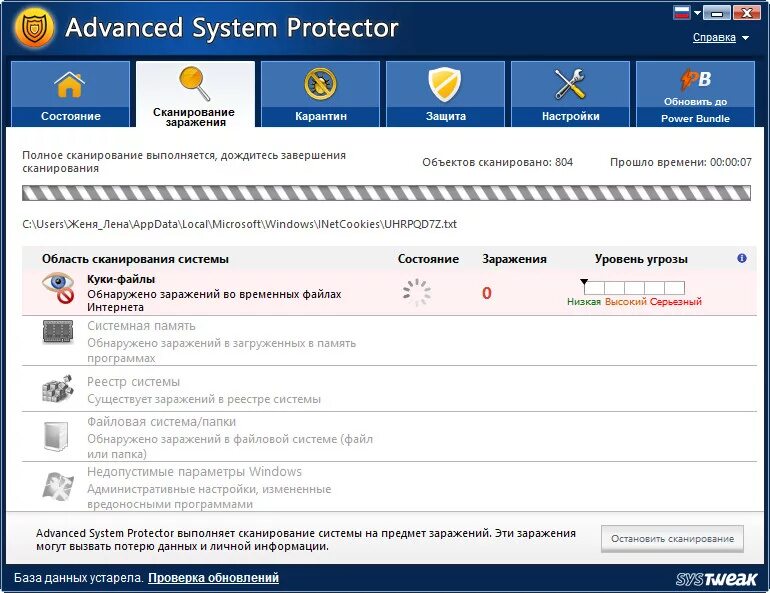The height and width of the screenshot is (593, 770).
Task: Click the yellow shield icon on Защита tab
Action: (444, 84)
